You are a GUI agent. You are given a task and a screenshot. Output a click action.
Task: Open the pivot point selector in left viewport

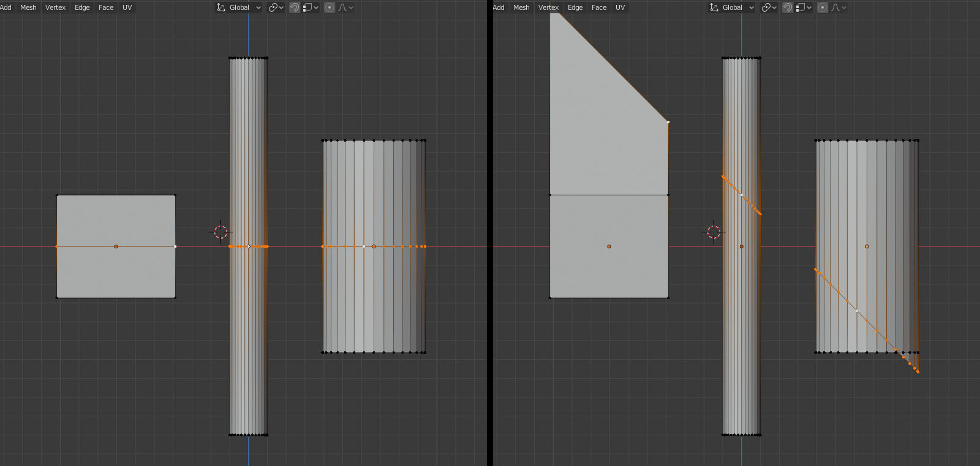click(276, 7)
